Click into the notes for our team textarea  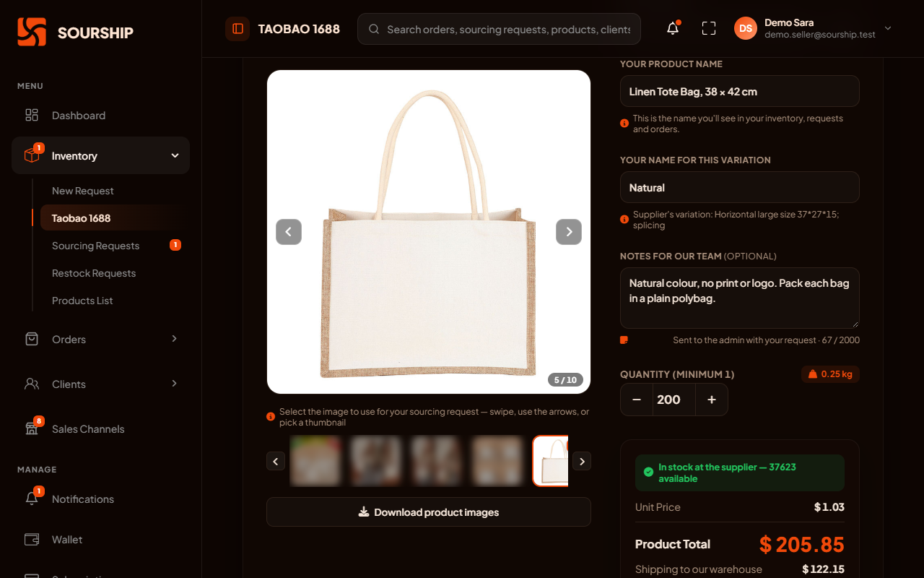740,298
